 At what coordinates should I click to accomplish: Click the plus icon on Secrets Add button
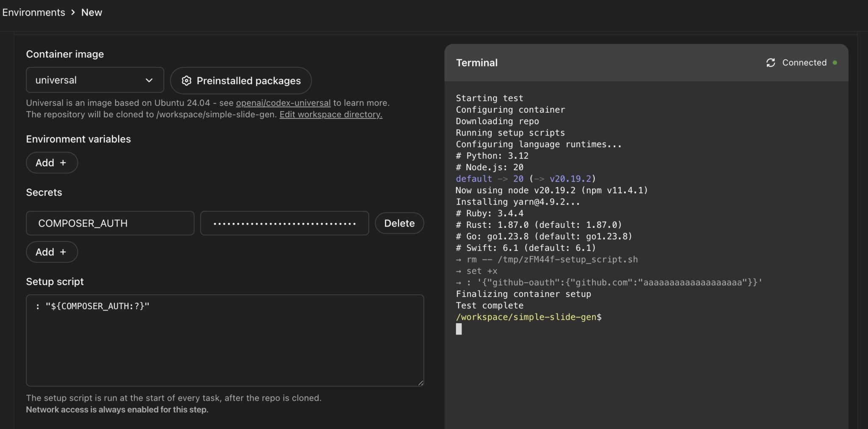[63, 252]
